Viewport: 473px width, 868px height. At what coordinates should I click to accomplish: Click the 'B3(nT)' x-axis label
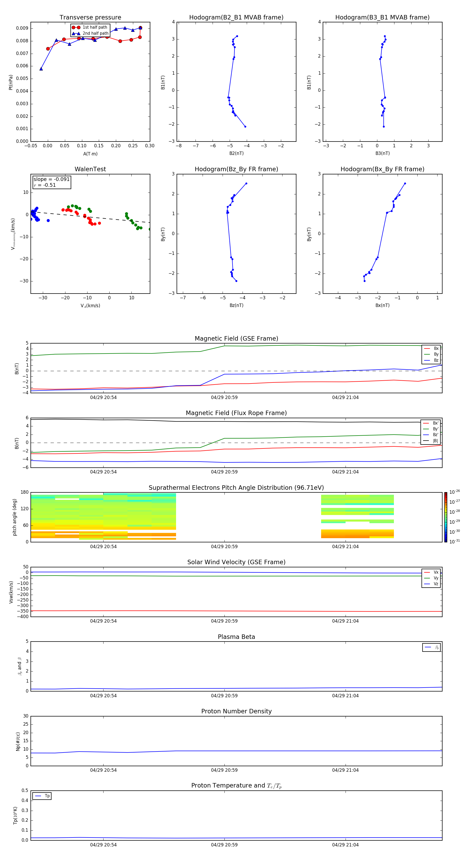click(x=382, y=153)
